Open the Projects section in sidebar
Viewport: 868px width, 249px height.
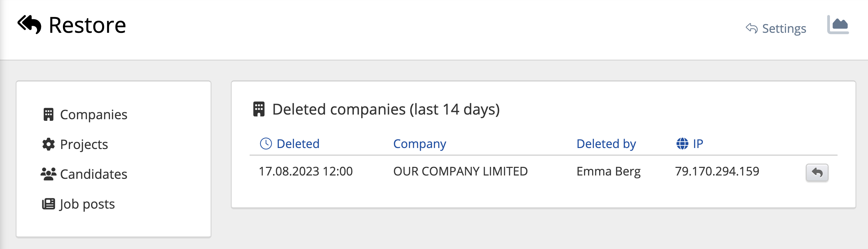coord(84,144)
